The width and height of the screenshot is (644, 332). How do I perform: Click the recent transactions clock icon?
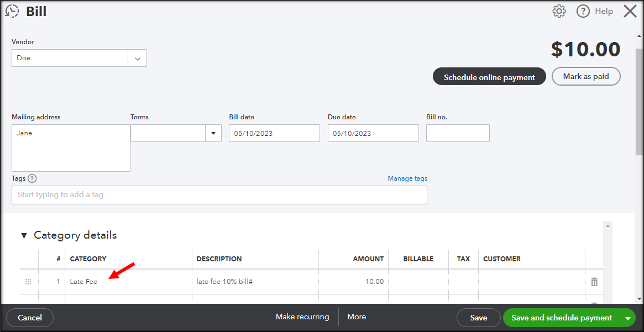click(12, 11)
